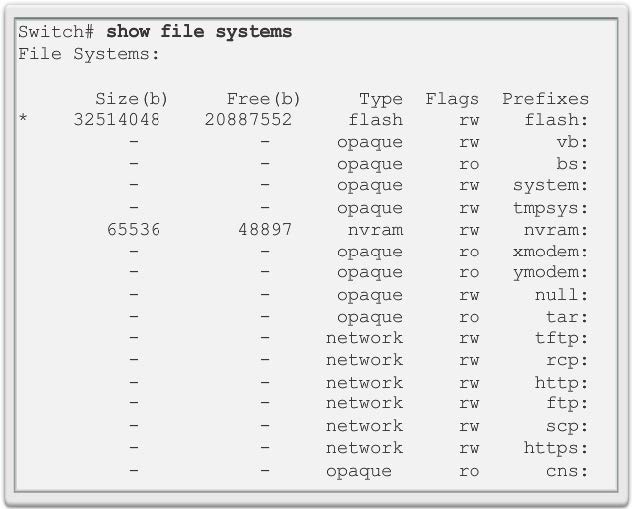Click the 'cns:' prefix in the last row

(x=567, y=471)
